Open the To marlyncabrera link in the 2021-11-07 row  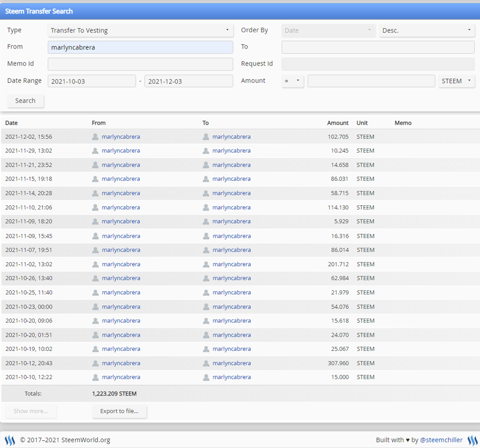tap(232, 250)
